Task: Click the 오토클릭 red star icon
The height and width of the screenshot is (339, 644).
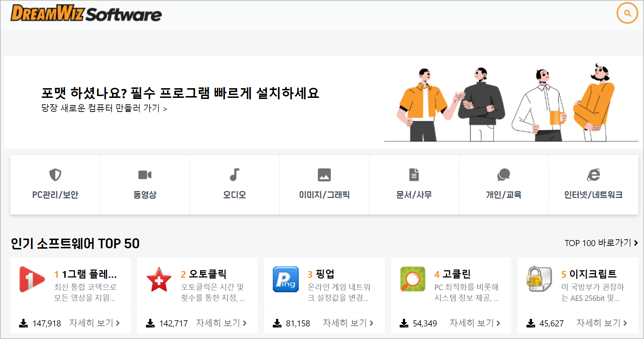Action: tap(159, 279)
